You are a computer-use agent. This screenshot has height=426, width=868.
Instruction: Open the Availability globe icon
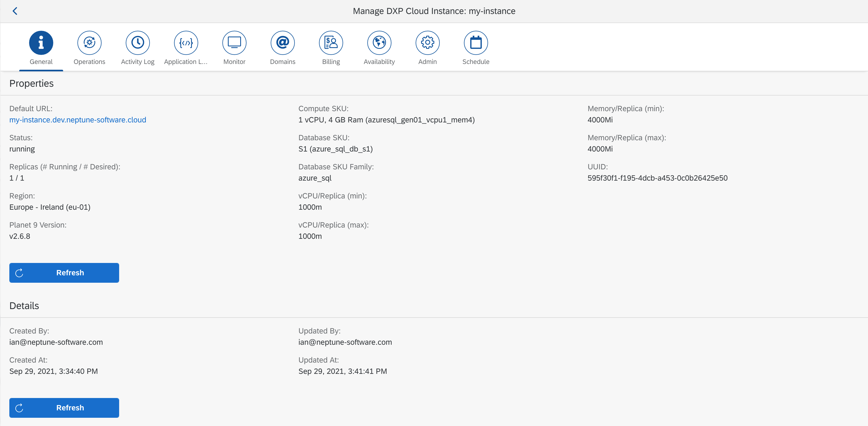(x=379, y=43)
